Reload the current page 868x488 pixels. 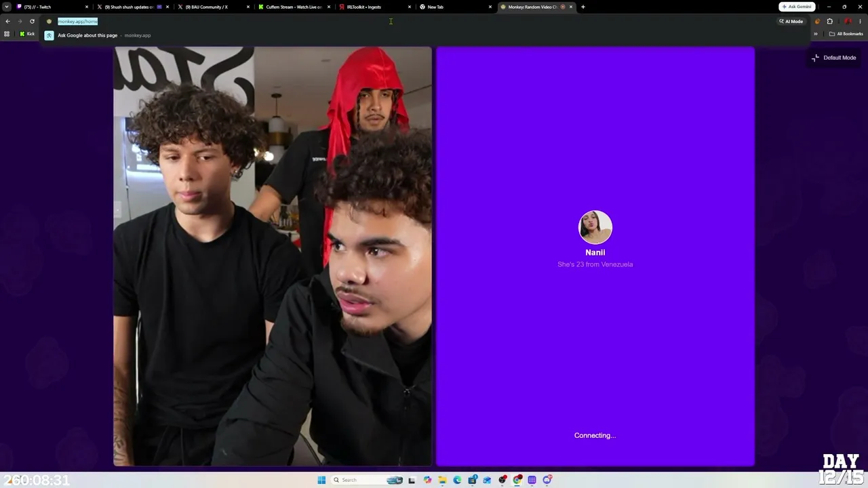pos(32,21)
